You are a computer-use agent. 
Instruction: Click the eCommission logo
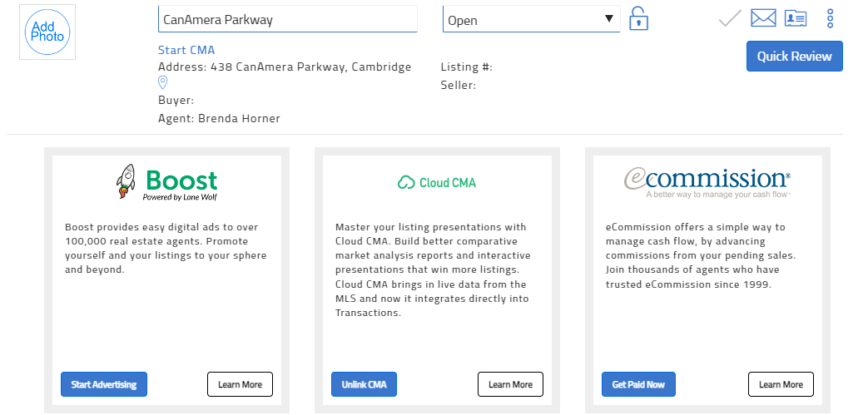(x=707, y=183)
